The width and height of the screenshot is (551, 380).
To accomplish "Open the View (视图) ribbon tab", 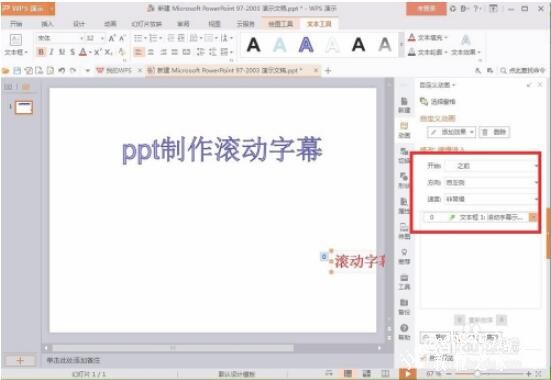I will pos(214,24).
